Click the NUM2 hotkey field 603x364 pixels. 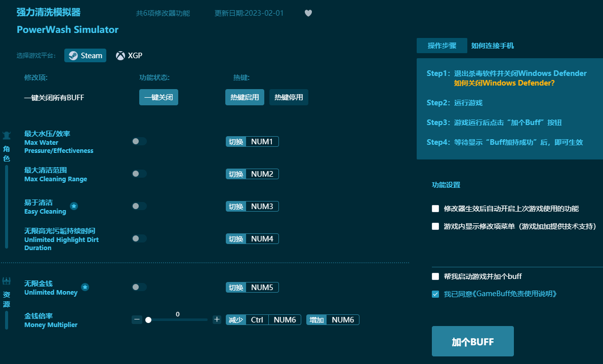coord(262,174)
